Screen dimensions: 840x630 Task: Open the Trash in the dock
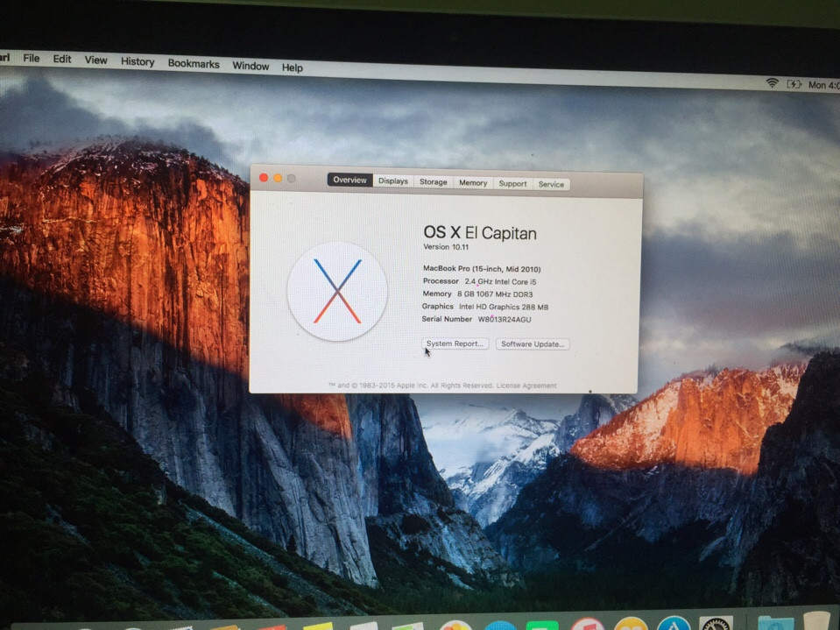(x=815, y=621)
